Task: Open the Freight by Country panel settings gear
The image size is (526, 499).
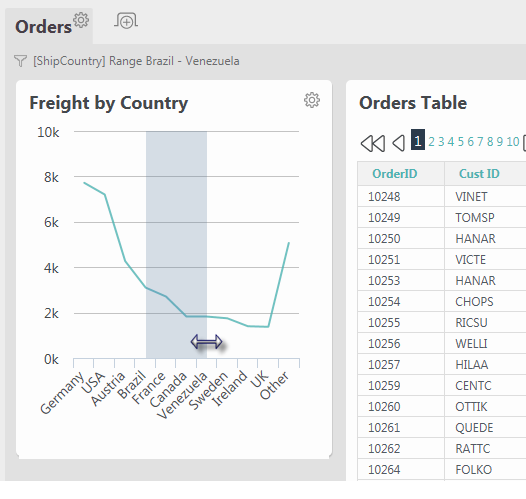Action: click(312, 100)
